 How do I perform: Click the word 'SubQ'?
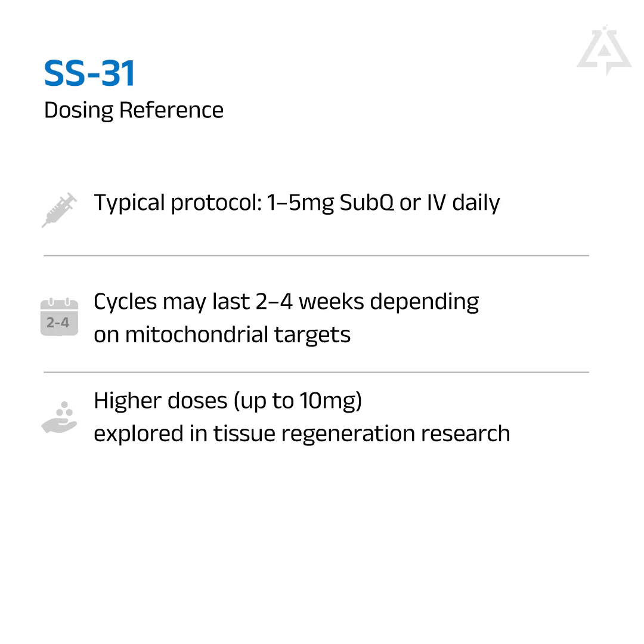click(367, 203)
